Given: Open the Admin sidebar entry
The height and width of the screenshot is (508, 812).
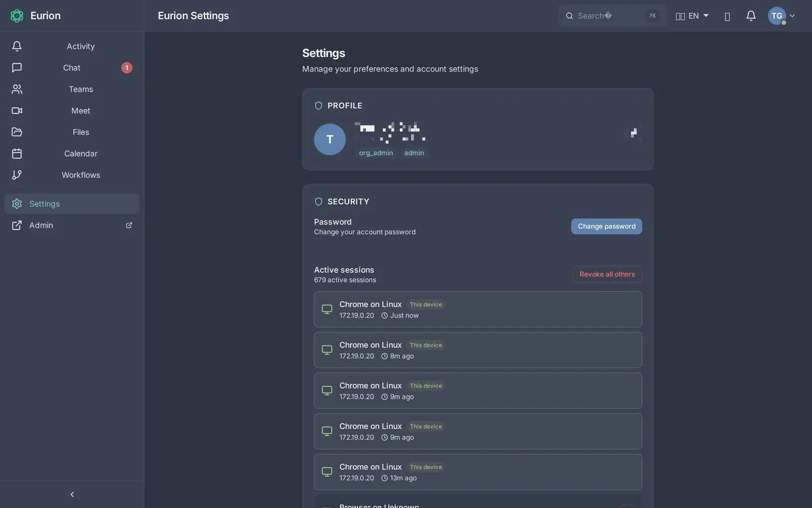Looking at the screenshot, I should coord(72,226).
